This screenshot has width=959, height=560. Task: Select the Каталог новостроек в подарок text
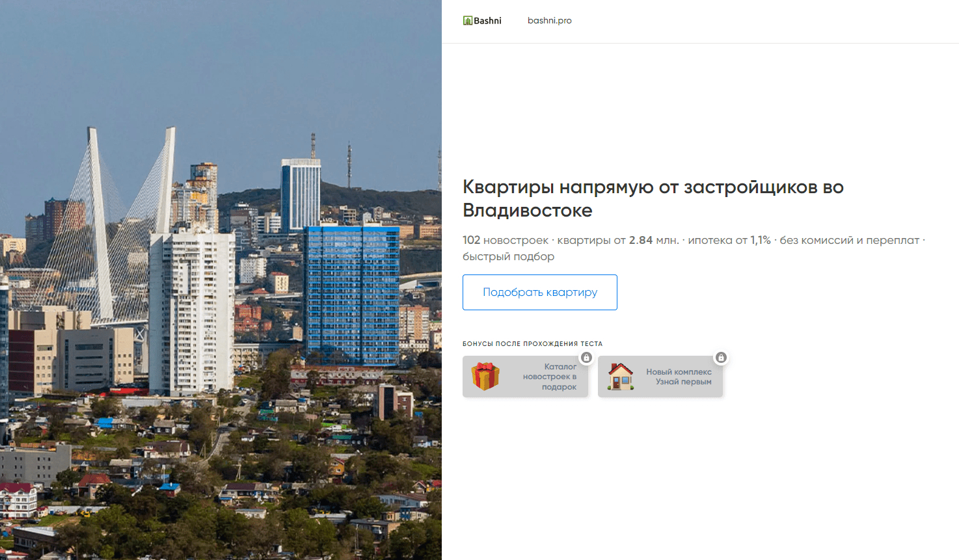pos(550,377)
